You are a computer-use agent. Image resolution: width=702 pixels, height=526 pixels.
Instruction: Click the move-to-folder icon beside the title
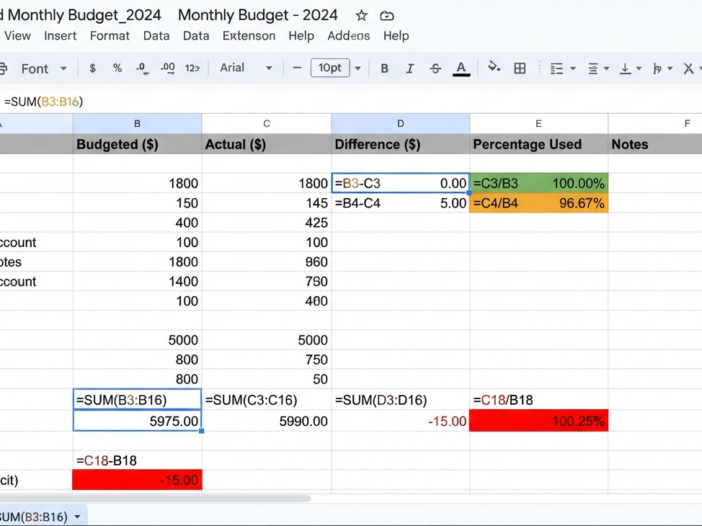[386, 16]
